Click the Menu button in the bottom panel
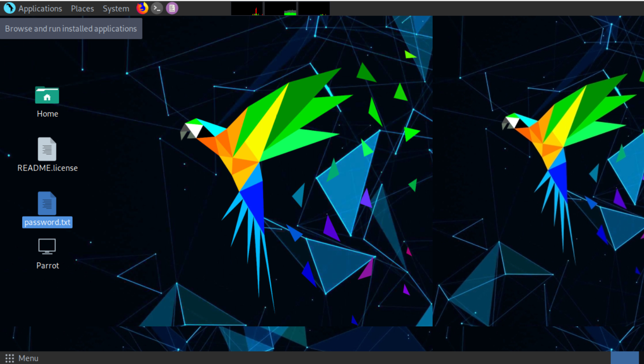 pyautogui.click(x=28, y=358)
